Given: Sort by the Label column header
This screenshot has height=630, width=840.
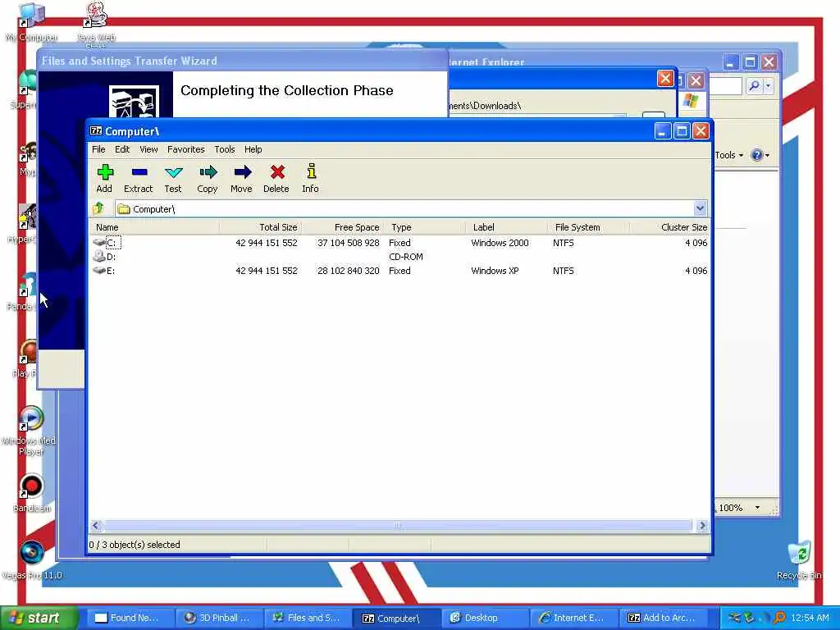Looking at the screenshot, I should click(506, 227).
